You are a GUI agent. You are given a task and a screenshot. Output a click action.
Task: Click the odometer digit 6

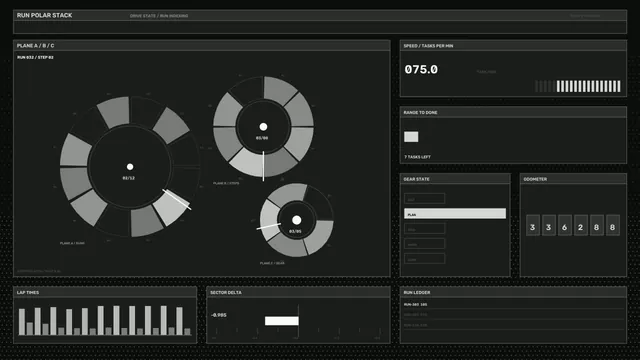pyautogui.click(x=564, y=226)
